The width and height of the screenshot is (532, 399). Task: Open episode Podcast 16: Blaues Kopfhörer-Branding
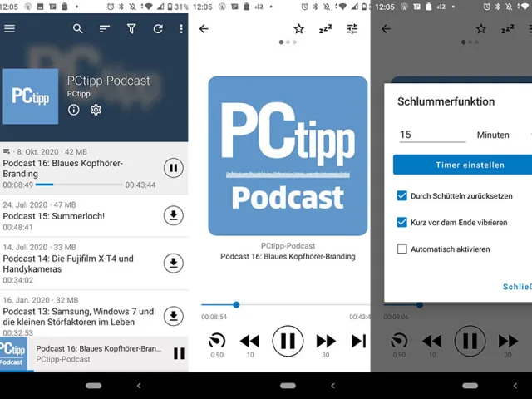click(94, 168)
